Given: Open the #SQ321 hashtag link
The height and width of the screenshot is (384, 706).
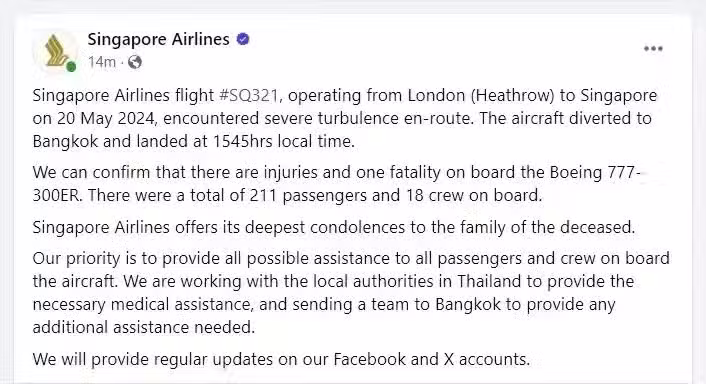Looking at the screenshot, I should (x=249, y=95).
